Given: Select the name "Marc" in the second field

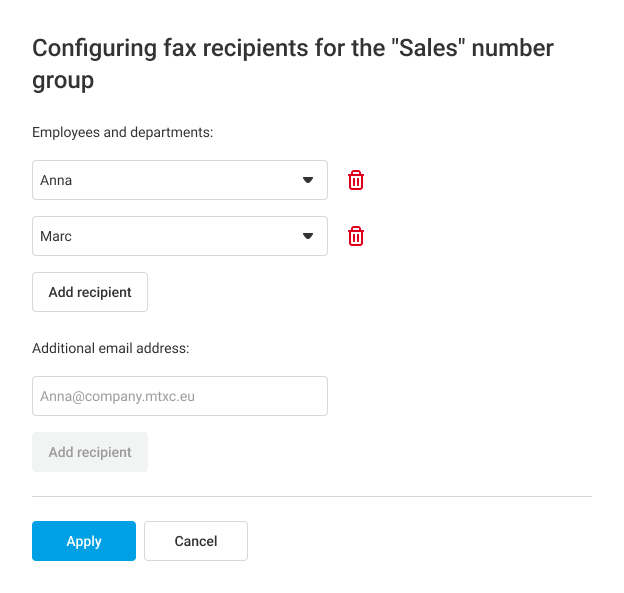Looking at the screenshot, I should coord(56,237).
